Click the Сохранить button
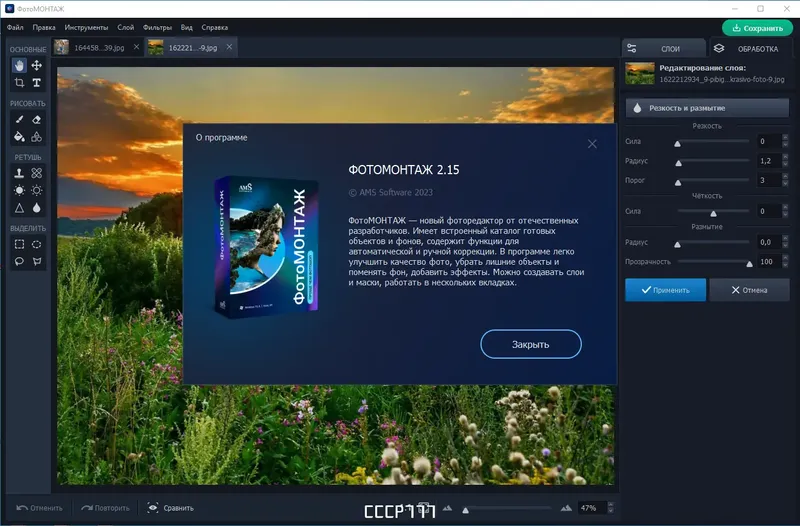 pos(757,28)
